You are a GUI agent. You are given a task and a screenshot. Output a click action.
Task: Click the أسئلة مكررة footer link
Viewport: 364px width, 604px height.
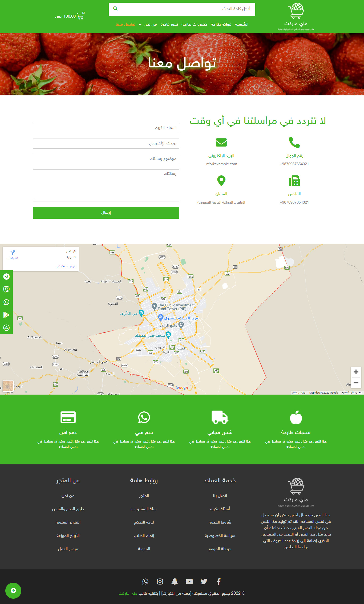220,509
